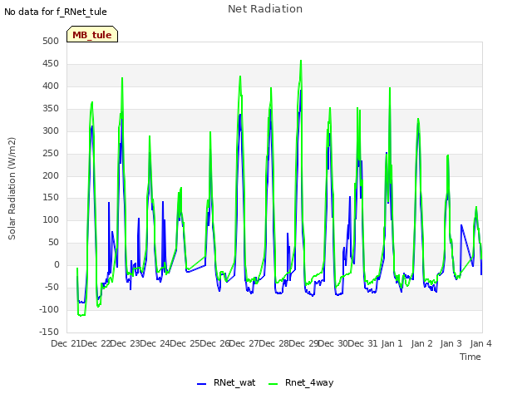532x399 pixels.
Task: Click the MB_tule label box
Action: click(92, 34)
